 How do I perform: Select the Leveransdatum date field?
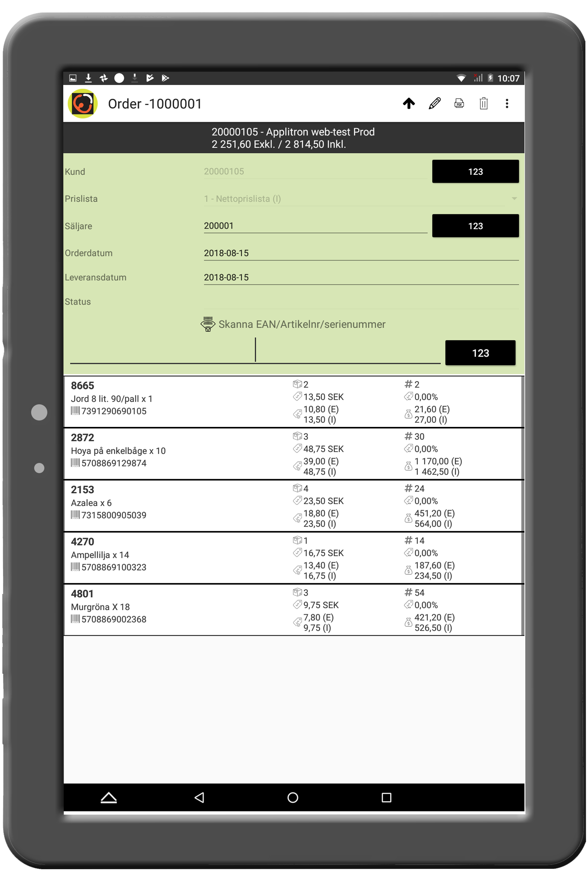tap(361, 277)
